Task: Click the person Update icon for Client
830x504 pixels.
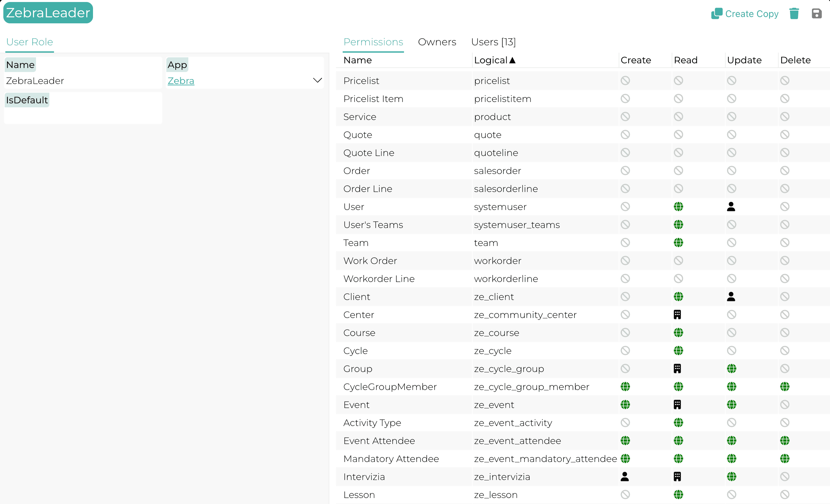Action: click(x=731, y=296)
